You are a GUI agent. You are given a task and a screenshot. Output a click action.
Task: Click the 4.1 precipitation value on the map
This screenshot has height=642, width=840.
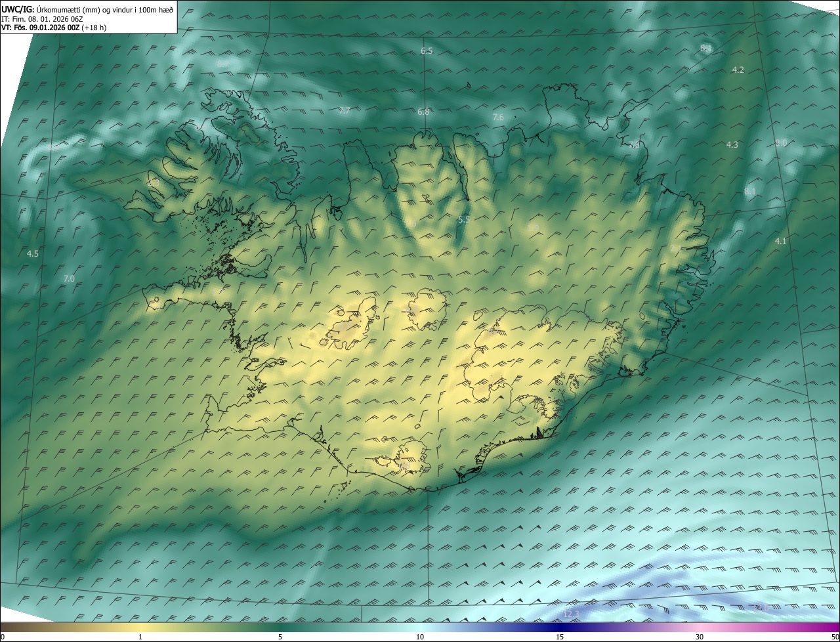[x=780, y=242]
